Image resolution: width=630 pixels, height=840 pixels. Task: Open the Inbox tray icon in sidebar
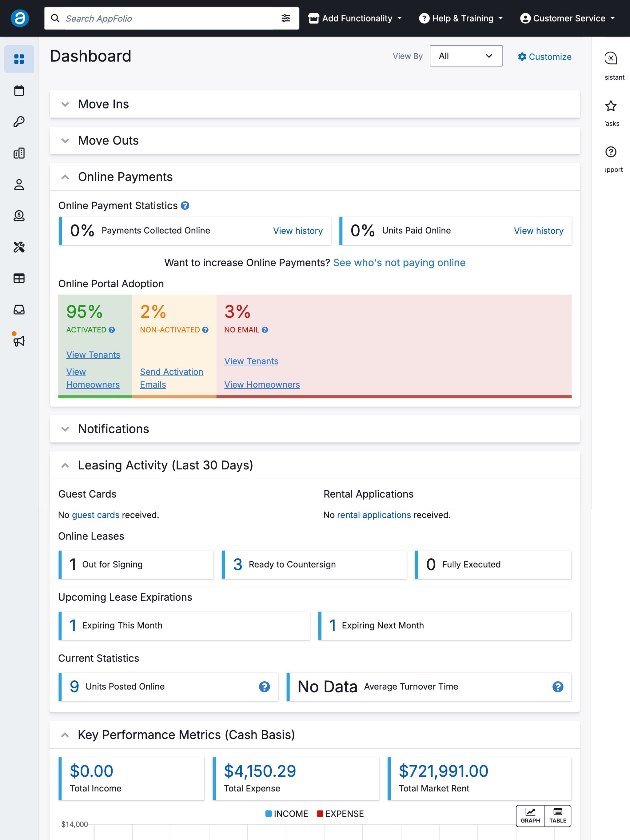click(x=19, y=309)
